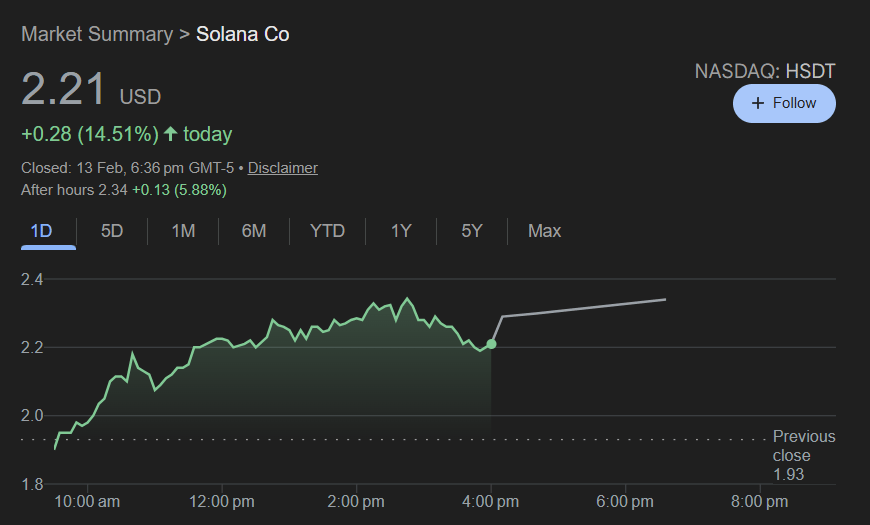Click the Follow button
This screenshot has width=870, height=525.
[x=784, y=103]
